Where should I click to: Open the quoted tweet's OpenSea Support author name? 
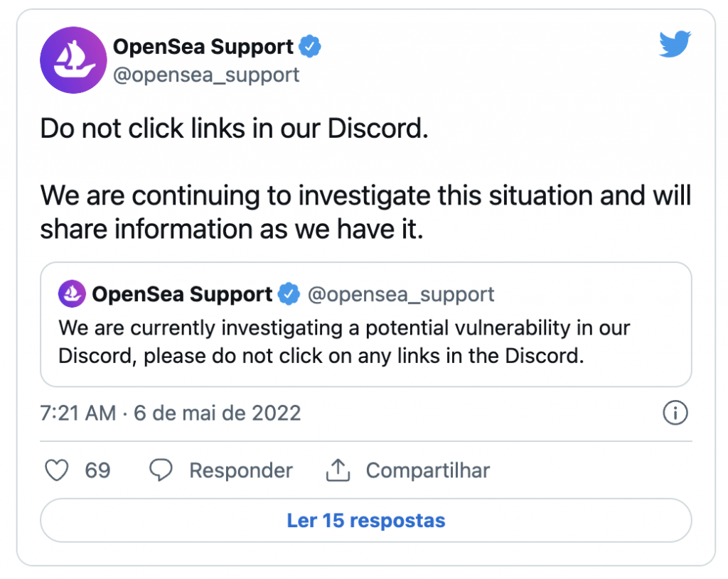pyautogui.click(x=182, y=294)
